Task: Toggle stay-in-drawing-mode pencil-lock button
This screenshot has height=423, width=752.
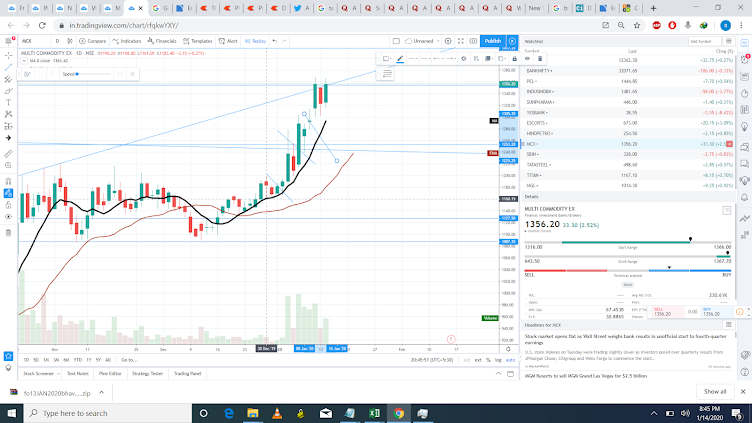Action: point(8,193)
